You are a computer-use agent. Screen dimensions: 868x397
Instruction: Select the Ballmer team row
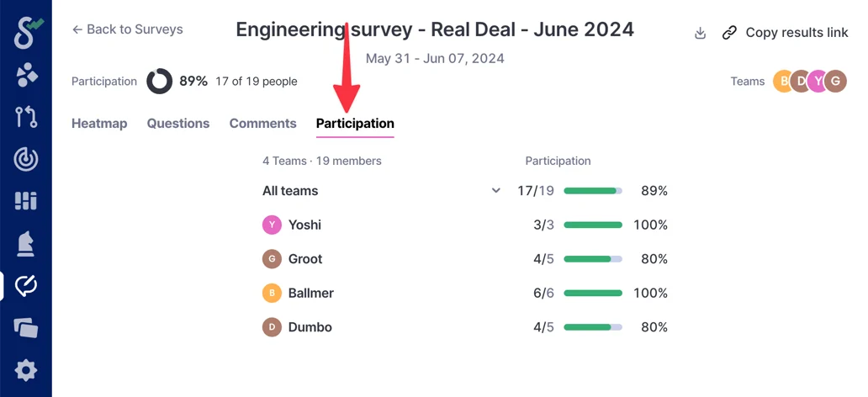(x=310, y=294)
